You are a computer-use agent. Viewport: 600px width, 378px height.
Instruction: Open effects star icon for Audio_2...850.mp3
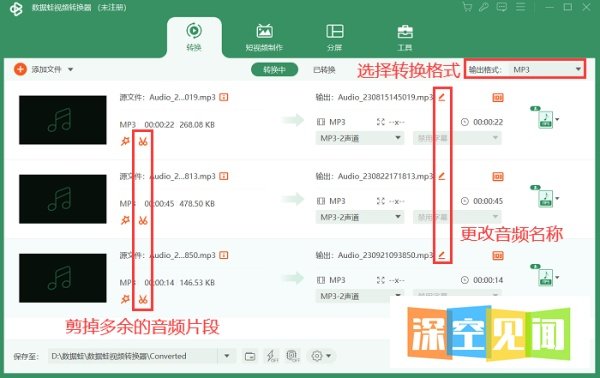click(125, 299)
